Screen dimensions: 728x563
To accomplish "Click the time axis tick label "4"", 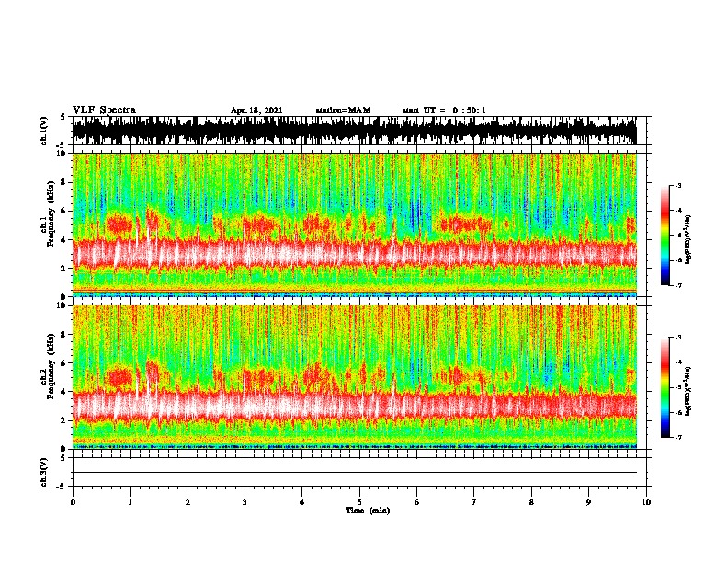I will click(x=302, y=502).
